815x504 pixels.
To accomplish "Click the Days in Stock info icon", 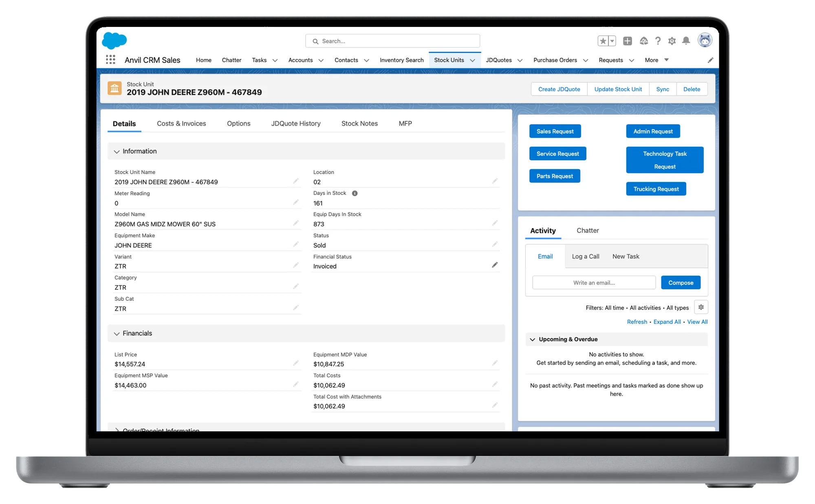I will [x=355, y=193].
